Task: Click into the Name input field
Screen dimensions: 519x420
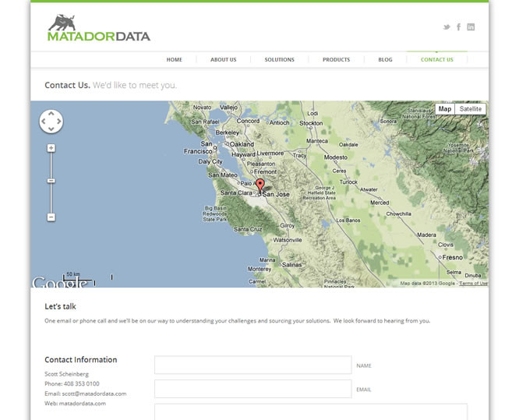Action: [x=252, y=365]
